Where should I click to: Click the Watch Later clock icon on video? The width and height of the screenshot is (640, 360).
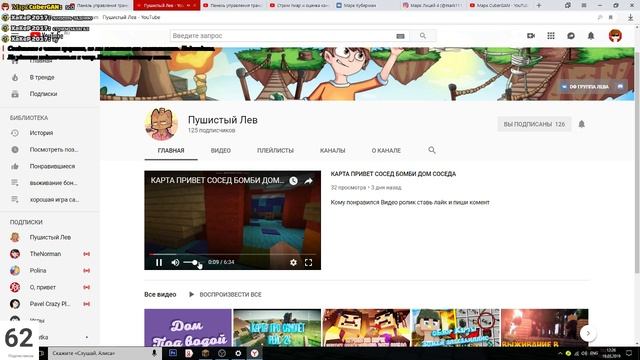point(293,180)
